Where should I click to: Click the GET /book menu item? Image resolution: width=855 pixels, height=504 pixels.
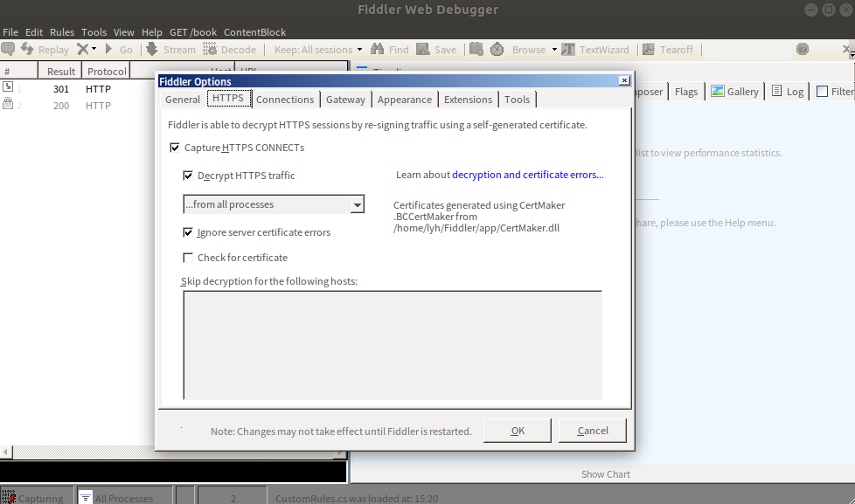193,32
